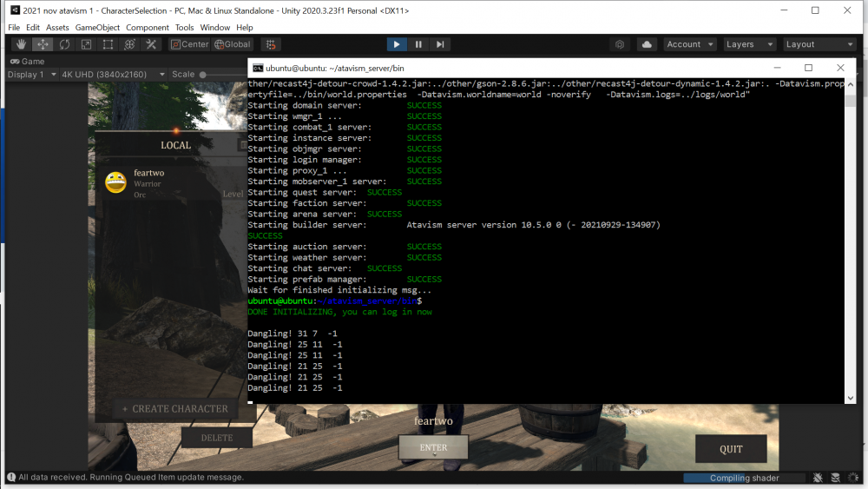
Task: Select the Hand tool in toolbar
Action: pos(20,44)
